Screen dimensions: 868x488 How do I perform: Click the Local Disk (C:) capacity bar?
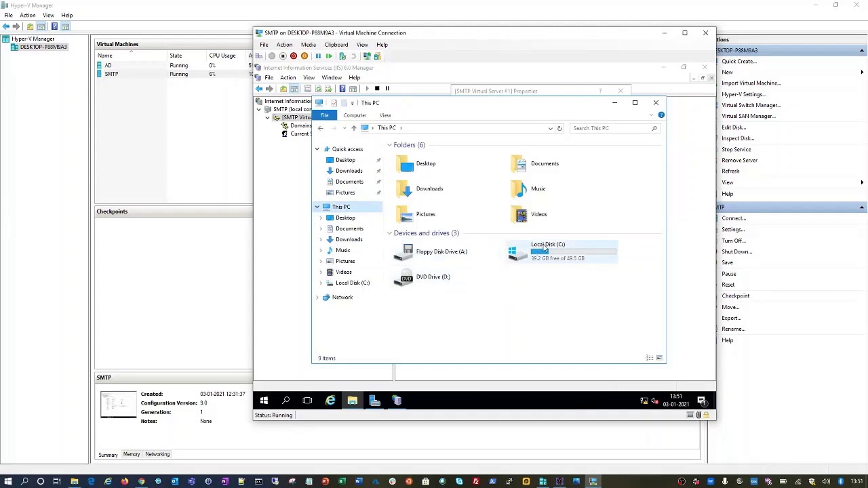tap(573, 251)
